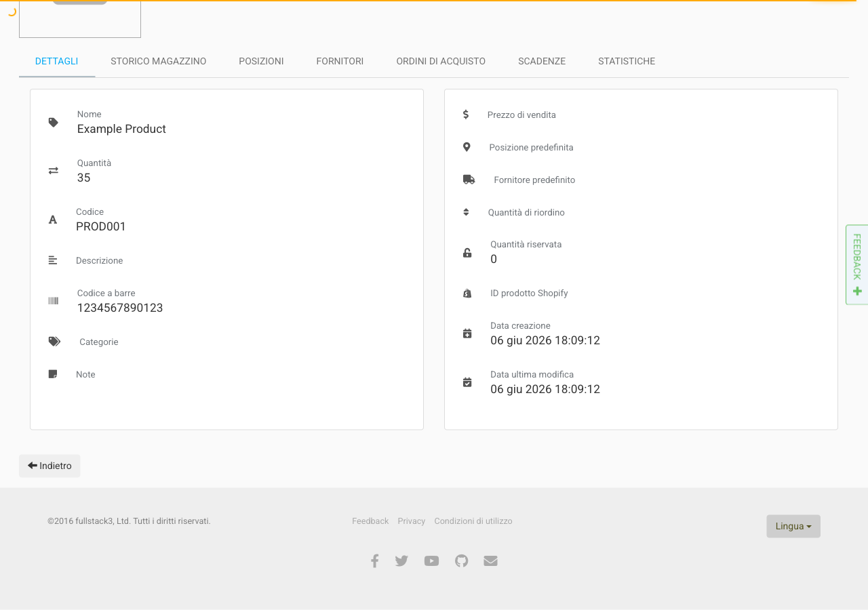This screenshot has width=868, height=610.
Task: Click the 'Descrizione' label
Action: [100, 260]
